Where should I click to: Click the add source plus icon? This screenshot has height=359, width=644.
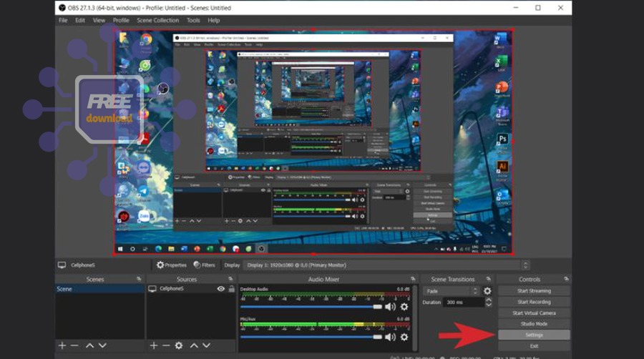(x=153, y=345)
